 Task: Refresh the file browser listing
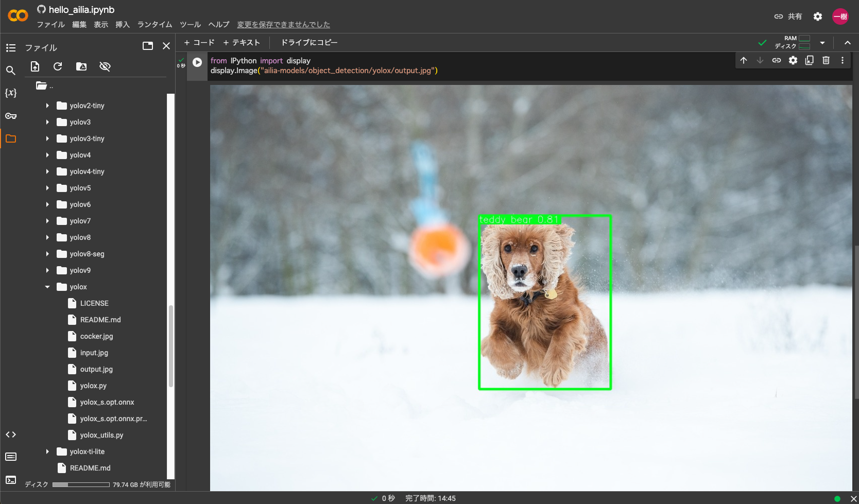pos(58,66)
